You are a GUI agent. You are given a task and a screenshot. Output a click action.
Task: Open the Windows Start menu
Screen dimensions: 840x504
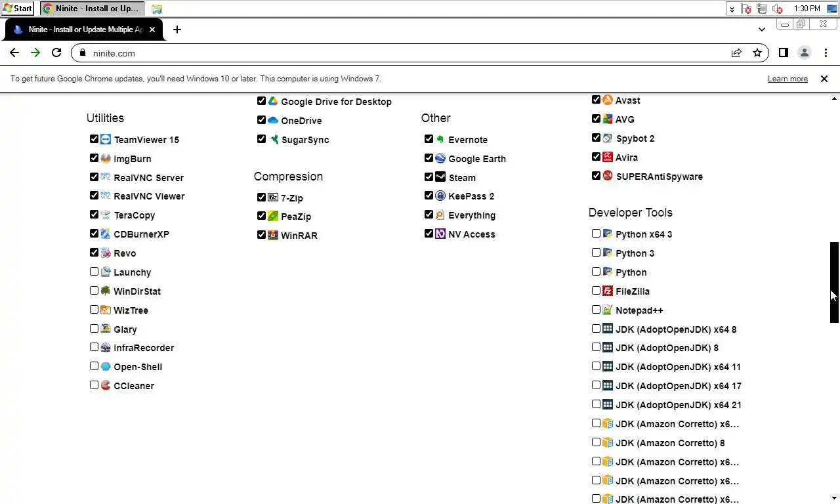(18, 9)
